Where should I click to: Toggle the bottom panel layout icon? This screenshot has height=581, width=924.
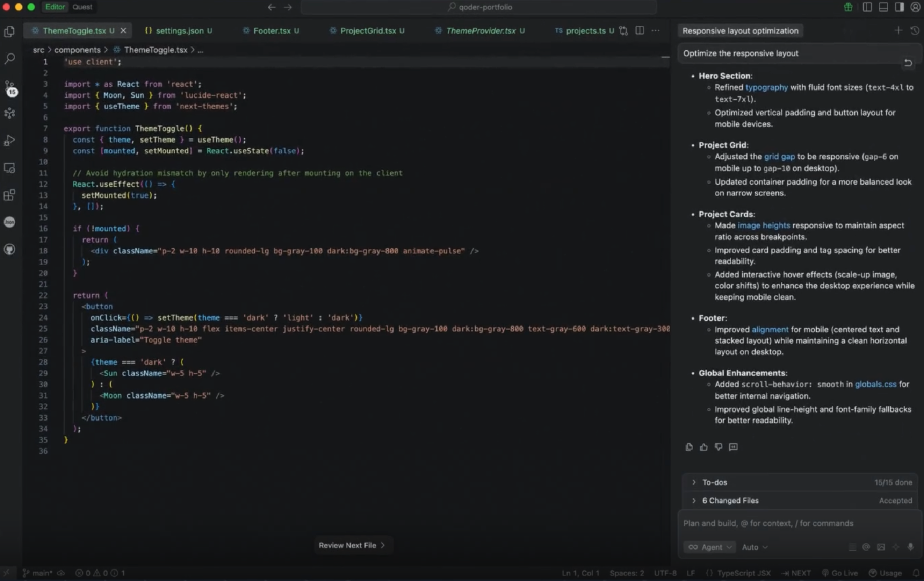tap(883, 7)
